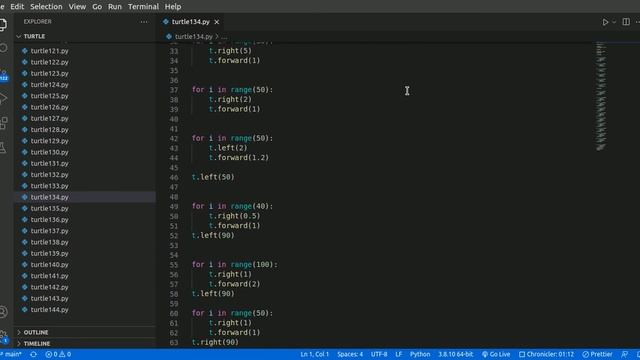Open the Run menu

[115, 7]
